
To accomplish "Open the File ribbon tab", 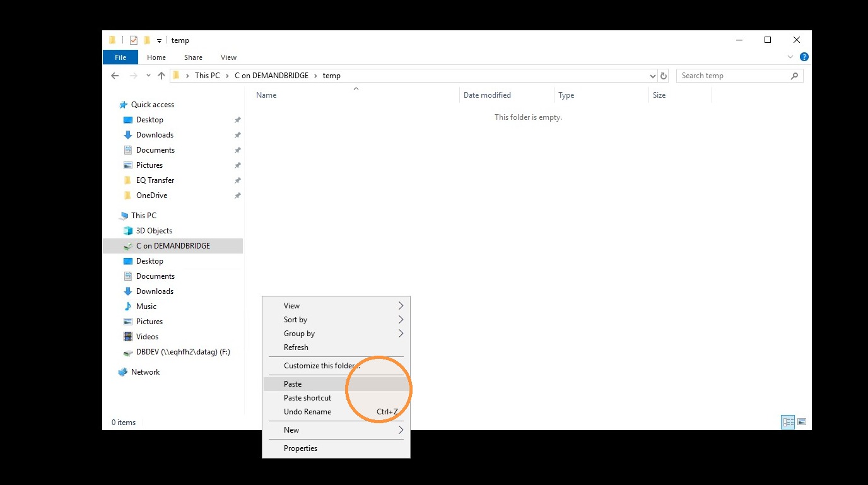I will [x=120, y=57].
